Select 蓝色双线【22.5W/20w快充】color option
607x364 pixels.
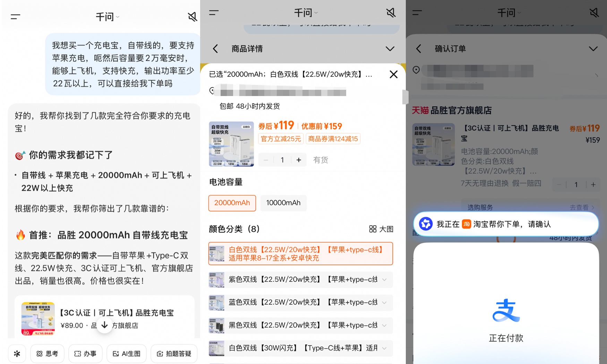(301, 302)
